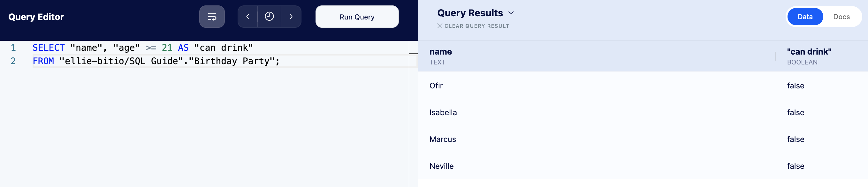
Task: Run the SQL query
Action: pyautogui.click(x=357, y=17)
